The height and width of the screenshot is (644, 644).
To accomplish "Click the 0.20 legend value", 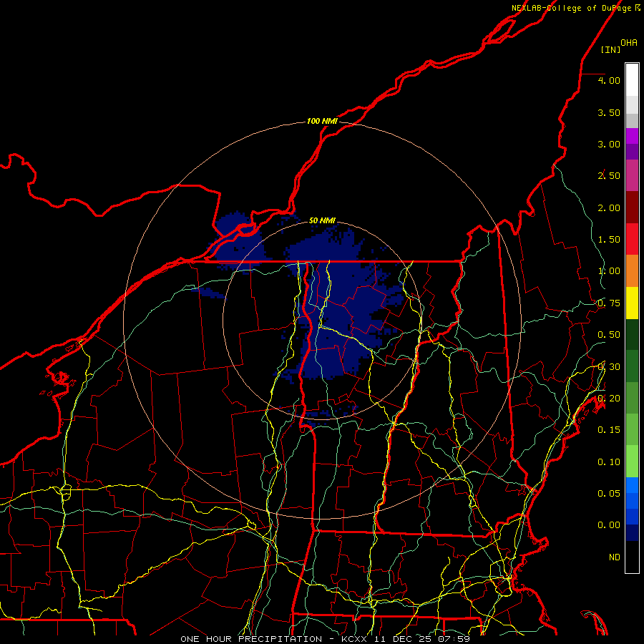I will [x=609, y=399].
